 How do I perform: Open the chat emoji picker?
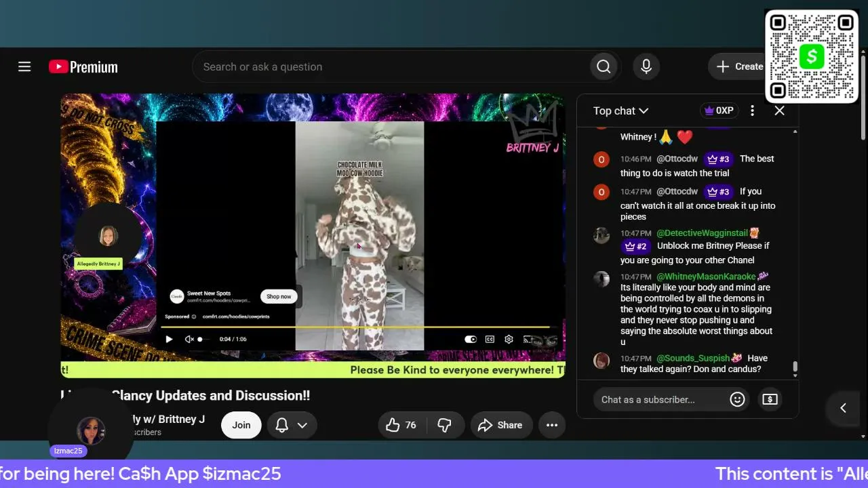pyautogui.click(x=737, y=399)
